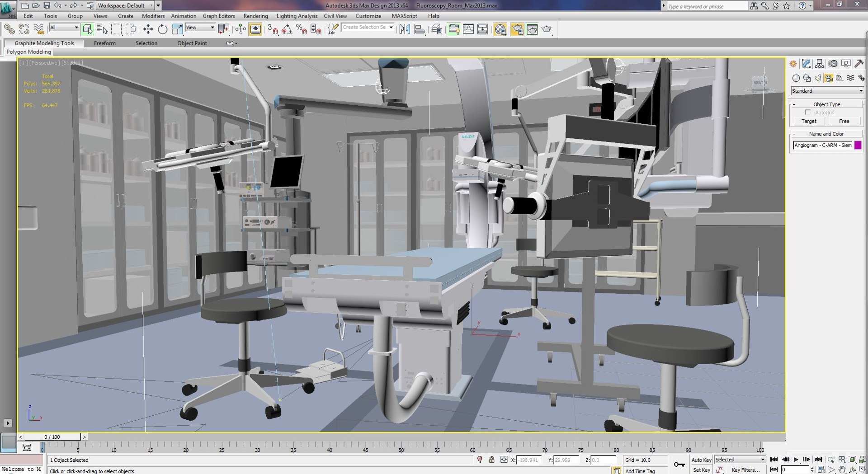Toggle the AutoGrid checkbox
The height and width of the screenshot is (474, 868).
click(808, 112)
